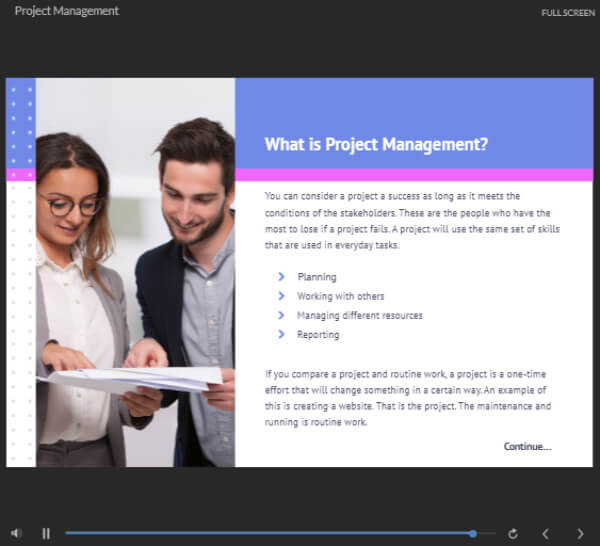The width and height of the screenshot is (600, 546).
Task: Click the Managing different resources bullet
Action: coord(360,315)
